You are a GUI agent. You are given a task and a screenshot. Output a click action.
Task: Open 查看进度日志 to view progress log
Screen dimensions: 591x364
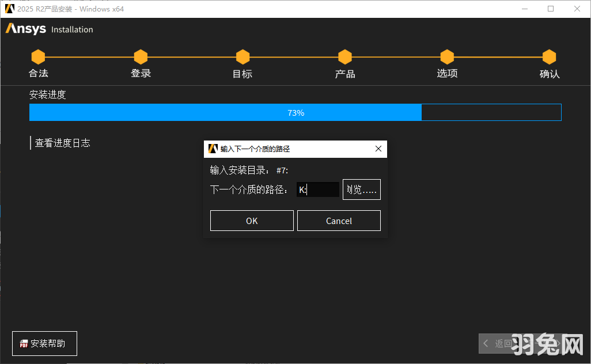tap(63, 143)
